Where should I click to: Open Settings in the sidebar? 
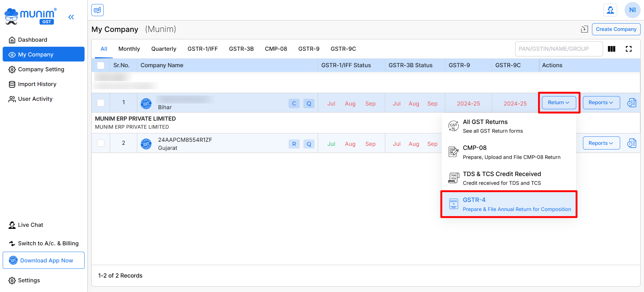[x=29, y=280]
